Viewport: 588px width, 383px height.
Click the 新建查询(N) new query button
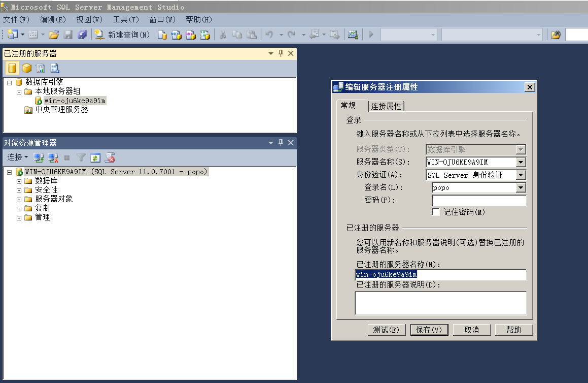tap(122, 35)
